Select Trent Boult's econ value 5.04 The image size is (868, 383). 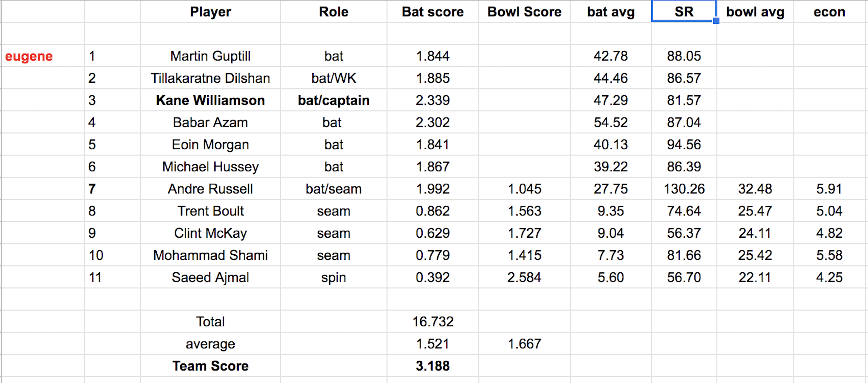coord(829,211)
